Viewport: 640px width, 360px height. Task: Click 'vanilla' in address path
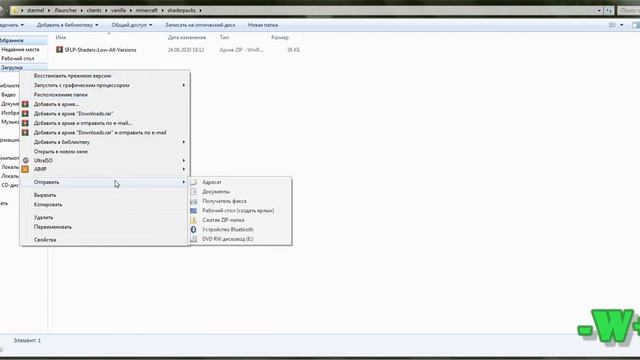(x=118, y=10)
